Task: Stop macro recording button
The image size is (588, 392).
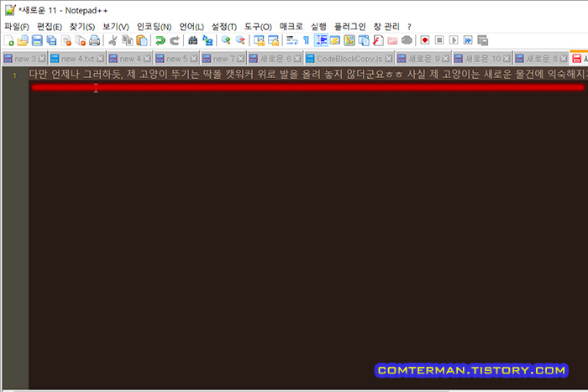Action: click(x=439, y=40)
